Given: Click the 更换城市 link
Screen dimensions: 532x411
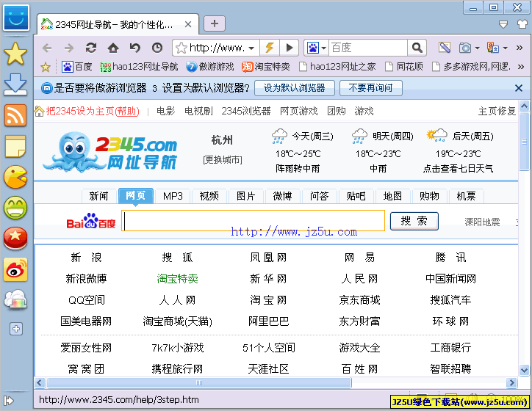Looking at the screenshot, I should tap(223, 159).
